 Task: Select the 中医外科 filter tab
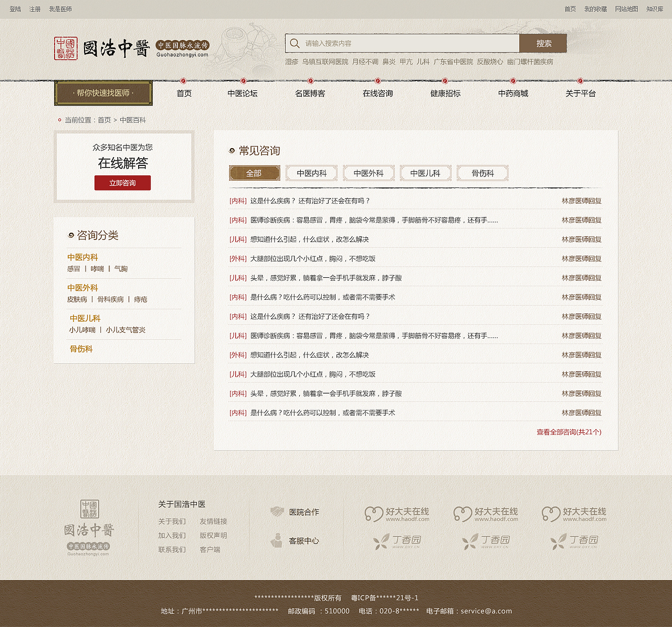pos(369,173)
